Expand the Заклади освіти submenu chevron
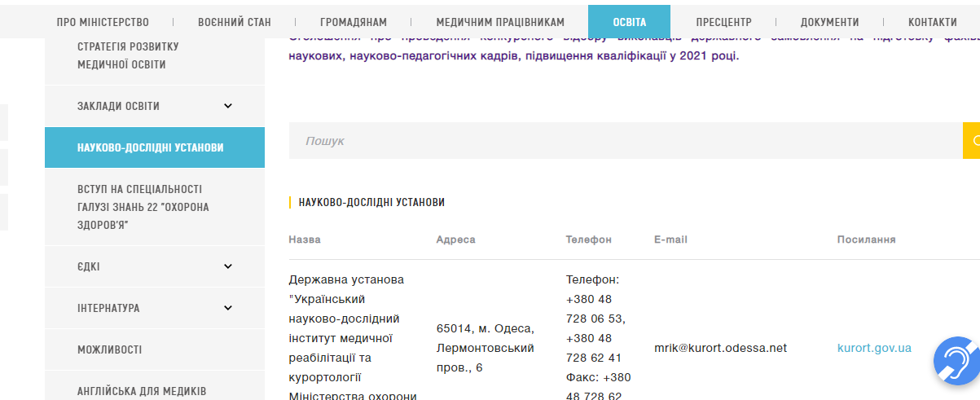This screenshot has height=400, width=980. [x=228, y=106]
